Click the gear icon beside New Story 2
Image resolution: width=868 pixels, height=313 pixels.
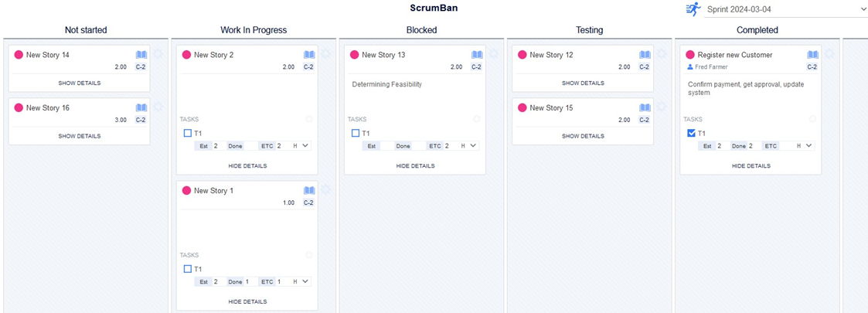325,53
